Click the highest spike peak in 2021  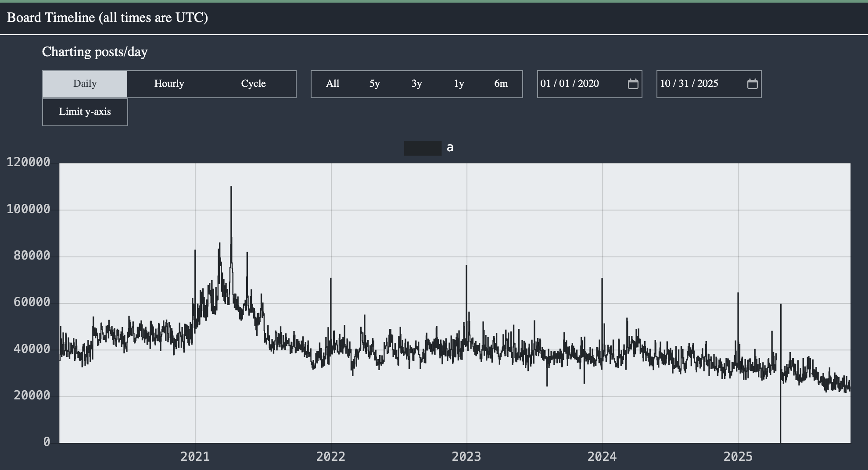click(x=231, y=187)
